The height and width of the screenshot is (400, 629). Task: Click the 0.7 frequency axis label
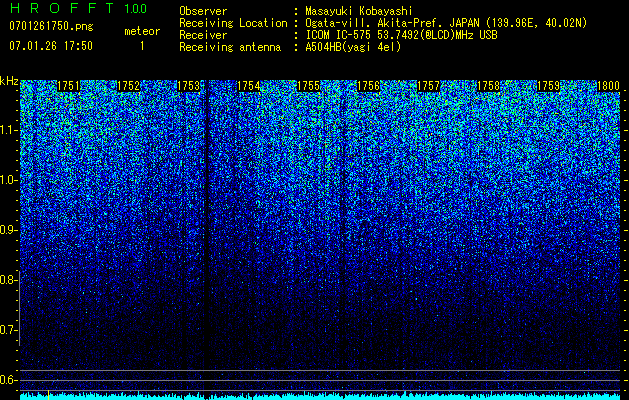(6, 330)
